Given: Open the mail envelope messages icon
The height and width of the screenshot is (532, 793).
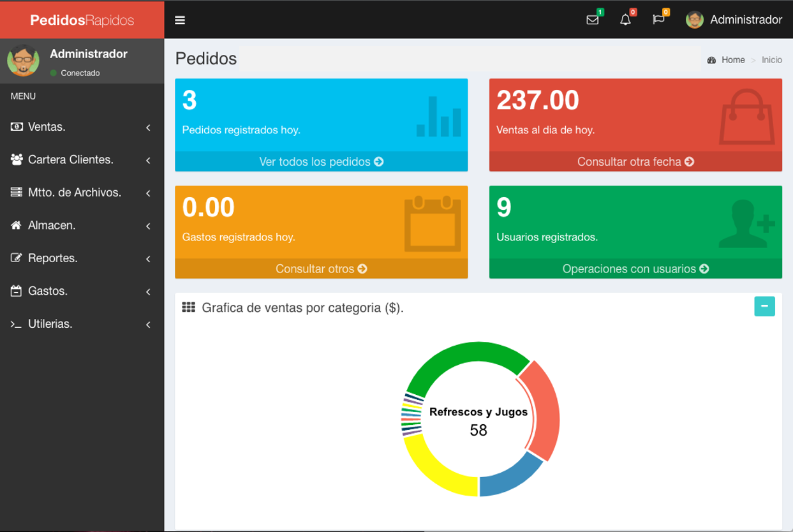Looking at the screenshot, I should tap(593, 20).
